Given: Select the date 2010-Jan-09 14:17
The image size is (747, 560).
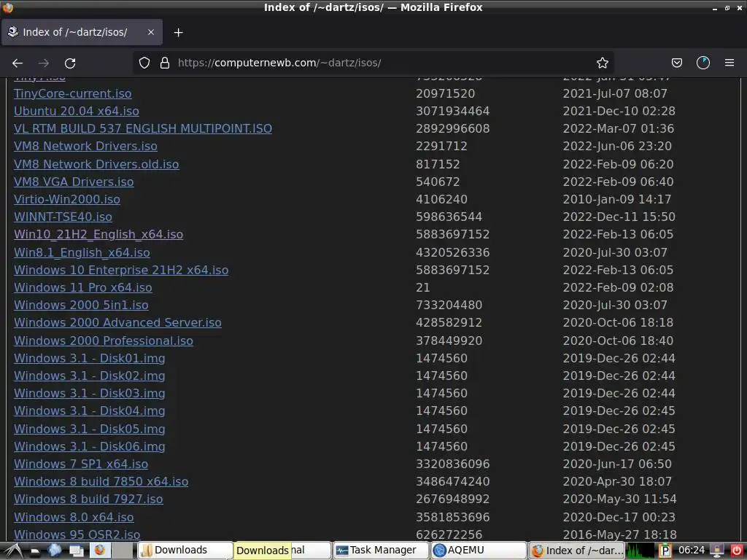Looking at the screenshot, I should click(x=617, y=199).
